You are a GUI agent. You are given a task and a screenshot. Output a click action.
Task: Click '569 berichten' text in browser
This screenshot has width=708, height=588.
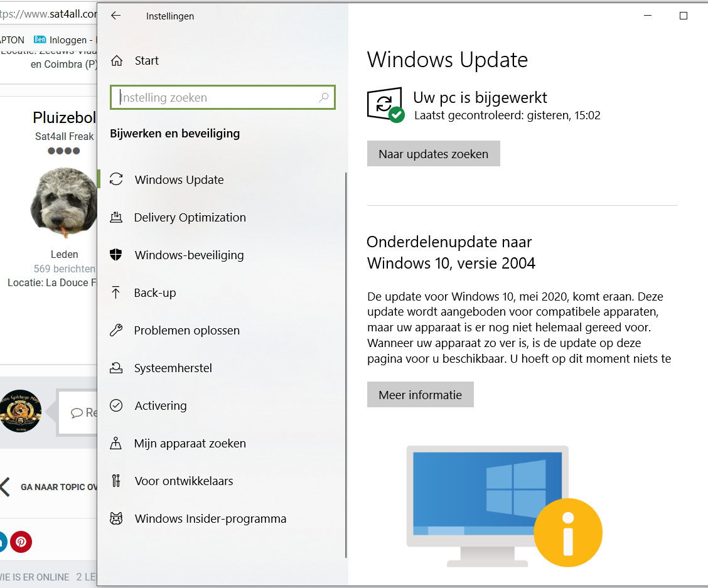pyautogui.click(x=65, y=269)
